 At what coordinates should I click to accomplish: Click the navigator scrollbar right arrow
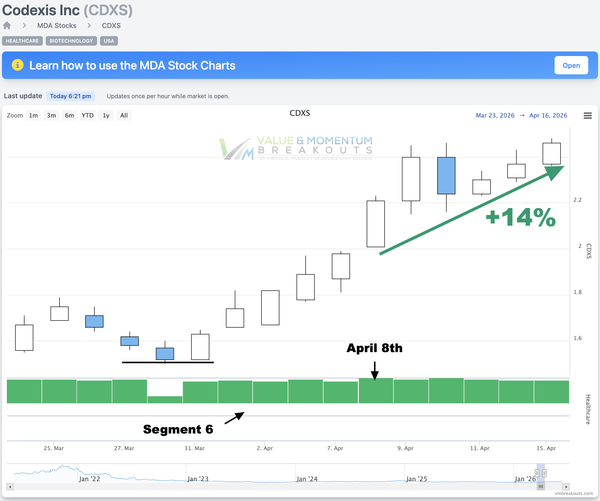click(566, 487)
